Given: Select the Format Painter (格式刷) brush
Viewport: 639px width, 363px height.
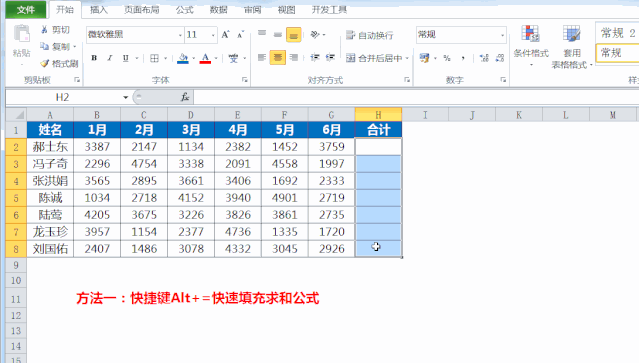Looking at the screenshot, I should coord(44,64).
